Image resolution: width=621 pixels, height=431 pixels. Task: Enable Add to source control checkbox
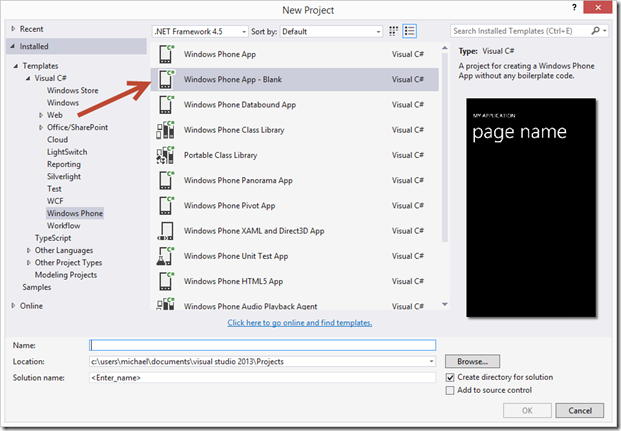[450, 391]
